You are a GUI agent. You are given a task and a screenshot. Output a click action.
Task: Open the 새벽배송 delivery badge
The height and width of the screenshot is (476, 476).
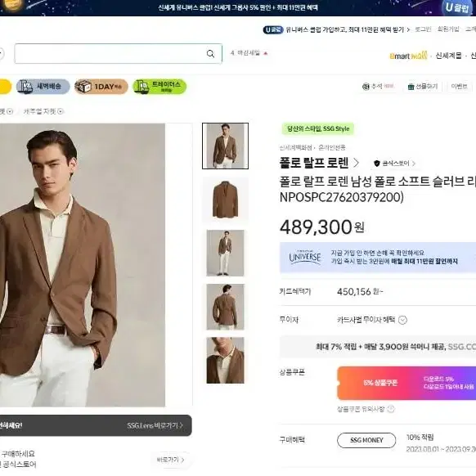click(43, 87)
